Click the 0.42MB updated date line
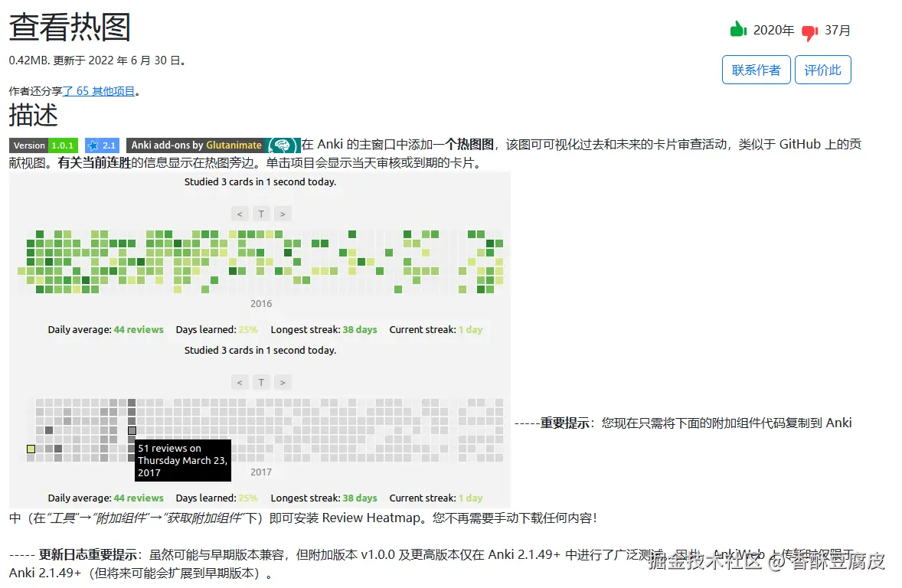Screen dimensions: 902x588 coord(98,60)
